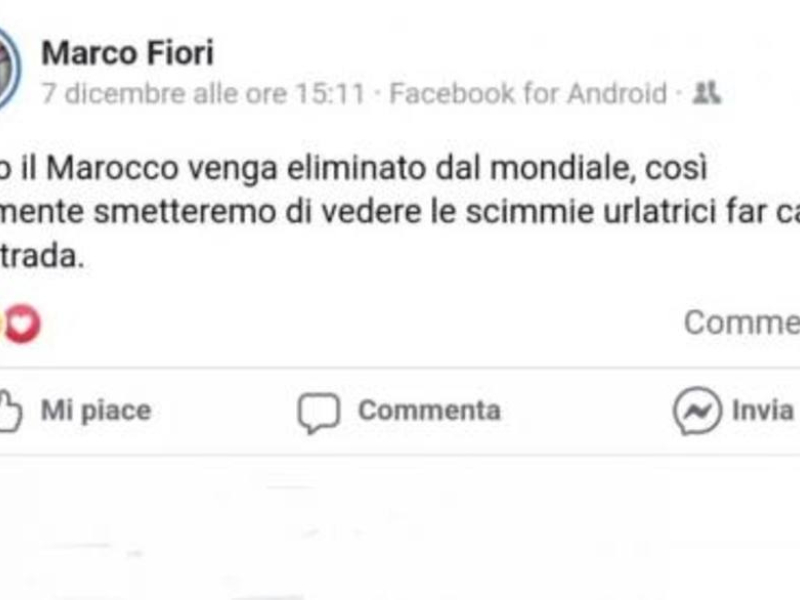Select the Commenta label
Screen dimensions: 800x600
coord(429,410)
